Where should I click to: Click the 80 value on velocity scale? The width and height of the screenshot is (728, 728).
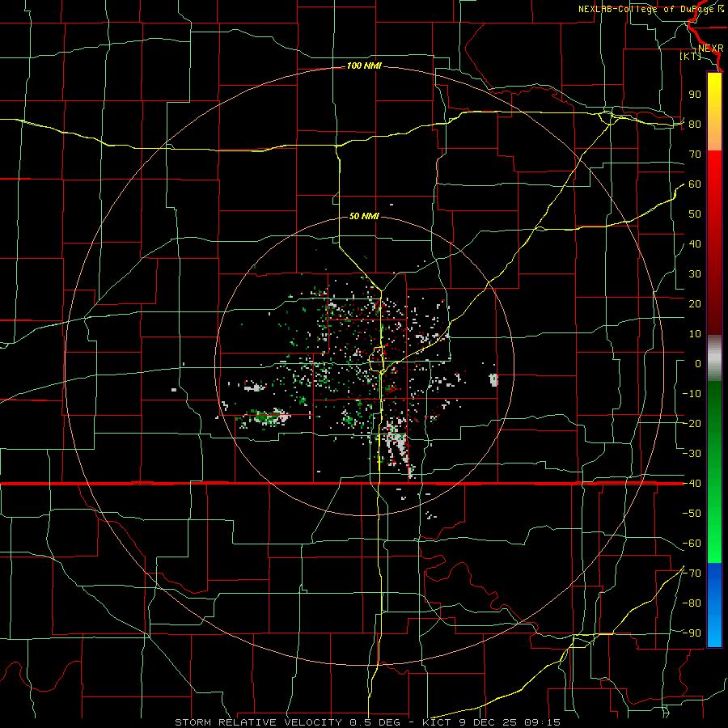pos(695,124)
